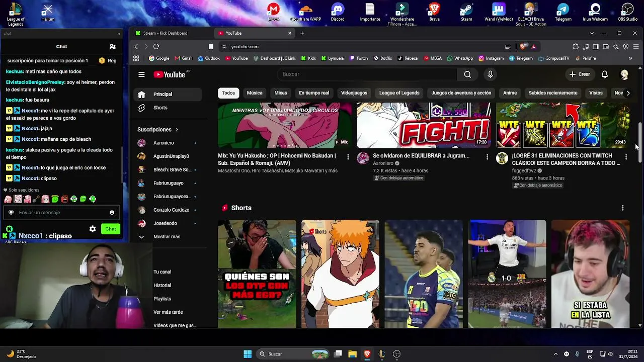Toggle the browser sidebar panel
The image size is (644, 362).
[x=596, y=47]
